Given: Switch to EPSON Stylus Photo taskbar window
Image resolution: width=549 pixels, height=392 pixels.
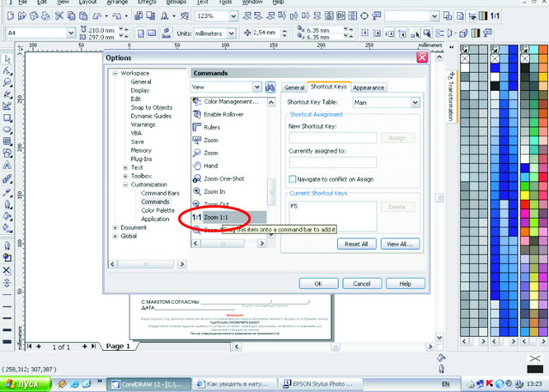Looking at the screenshot, I should tap(319, 384).
